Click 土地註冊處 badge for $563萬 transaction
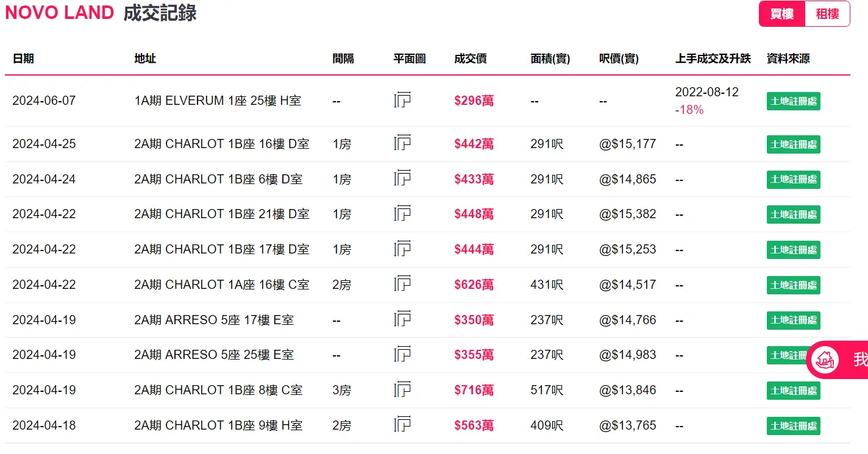 793,425
